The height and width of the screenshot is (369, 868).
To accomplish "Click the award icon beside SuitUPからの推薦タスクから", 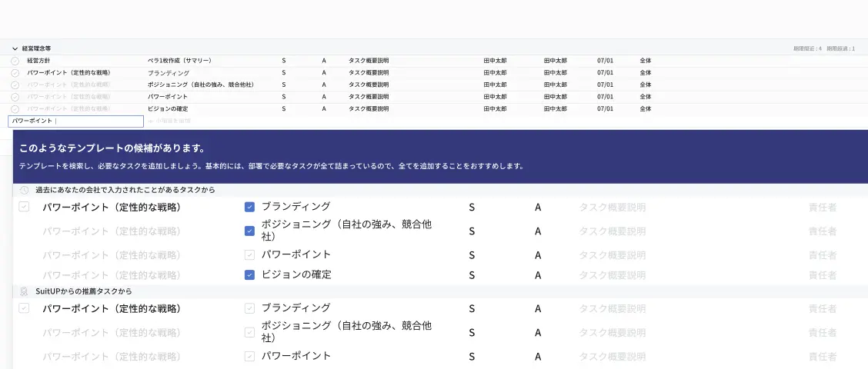I will point(24,291).
